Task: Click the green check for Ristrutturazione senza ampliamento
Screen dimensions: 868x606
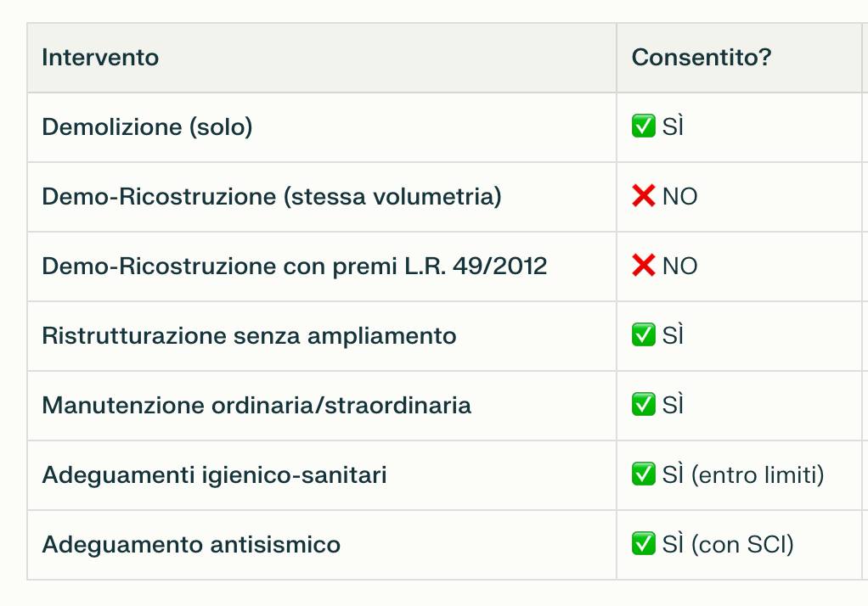Action: (643, 334)
